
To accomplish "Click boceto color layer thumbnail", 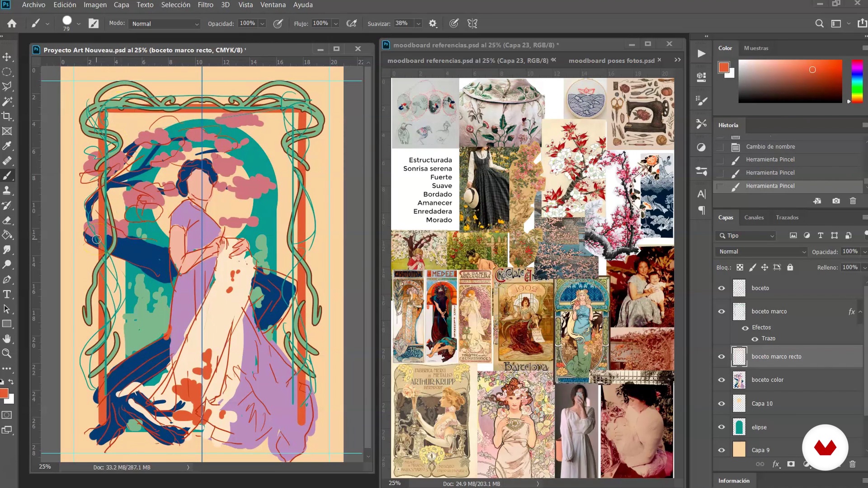I will [739, 380].
